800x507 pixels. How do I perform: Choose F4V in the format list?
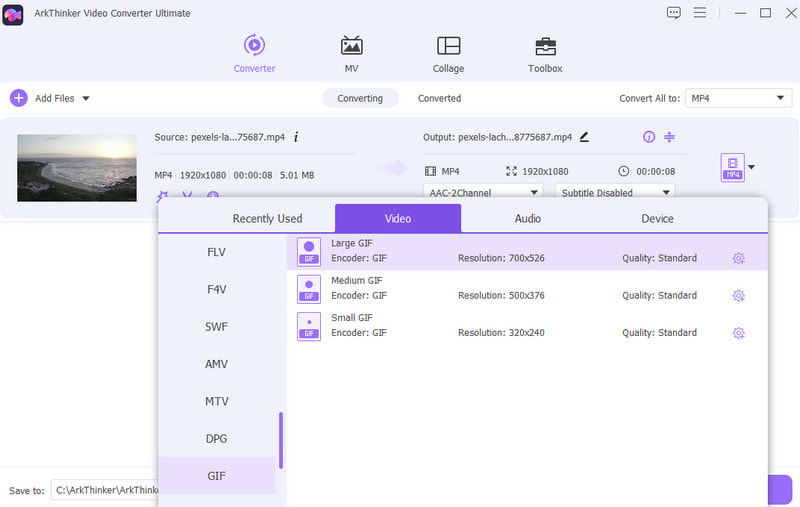click(216, 289)
